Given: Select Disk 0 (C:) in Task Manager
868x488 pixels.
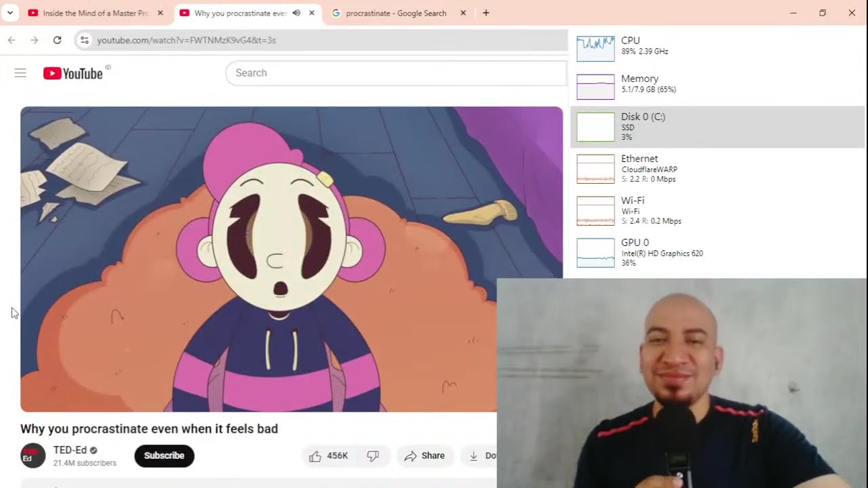Looking at the screenshot, I should click(x=717, y=127).
